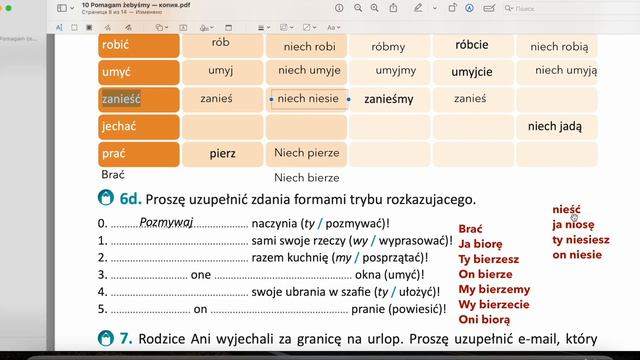The height and width of the screenshot is (360, 640).
Task: Click the 'jechać' header cell
Action: coord(139,127)
